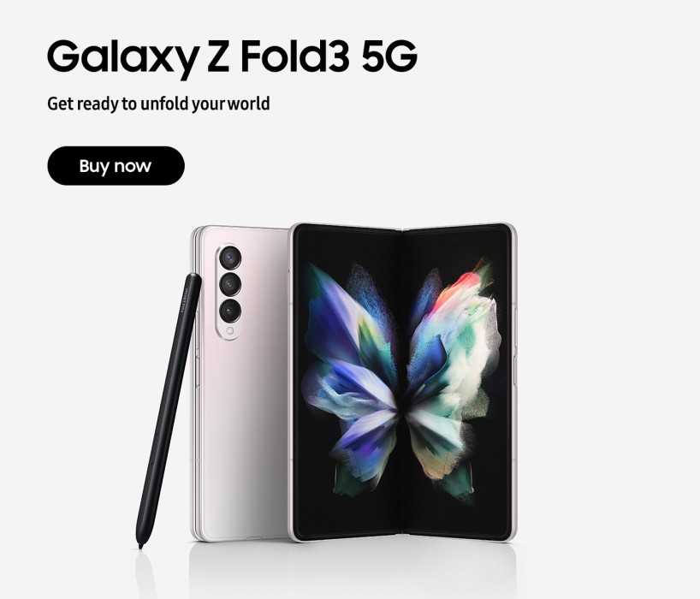Select the Galaxy Z Fold3 5G headline
The height and width of the screenshot is (599, 700).
click(232, 57)
